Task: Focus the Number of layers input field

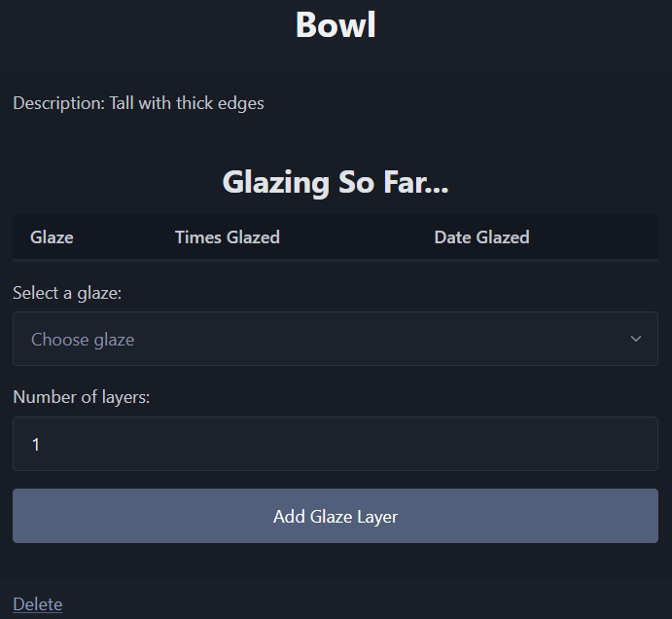Action: click(x=335, y=444)
